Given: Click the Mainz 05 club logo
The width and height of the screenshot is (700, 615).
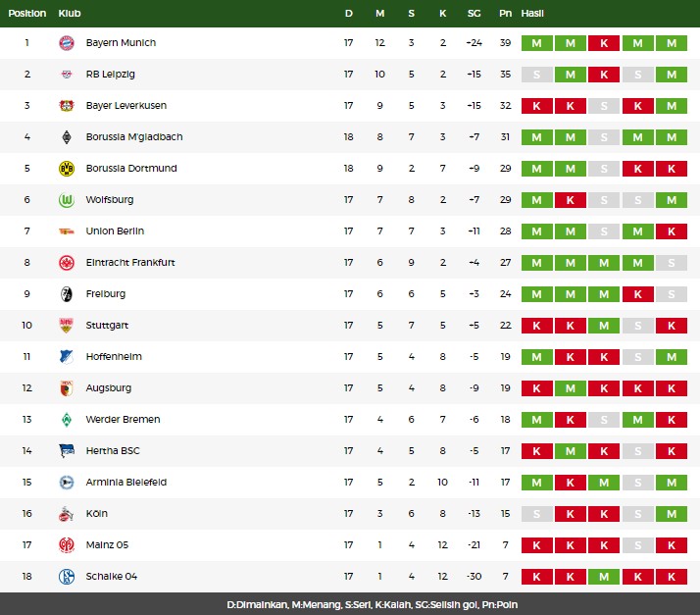Looking at the screenshot, I should click(x=67, y=545).
